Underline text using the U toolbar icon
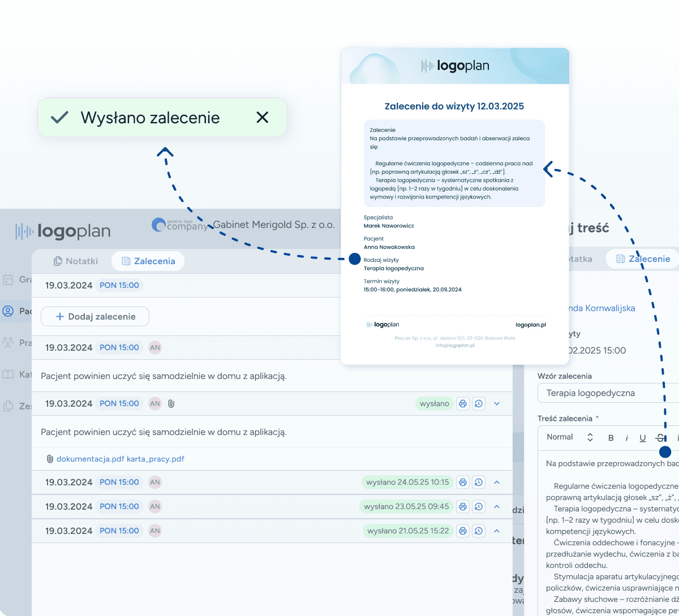The width and height of the screenshot is (679, 616). tap(643, 437)
